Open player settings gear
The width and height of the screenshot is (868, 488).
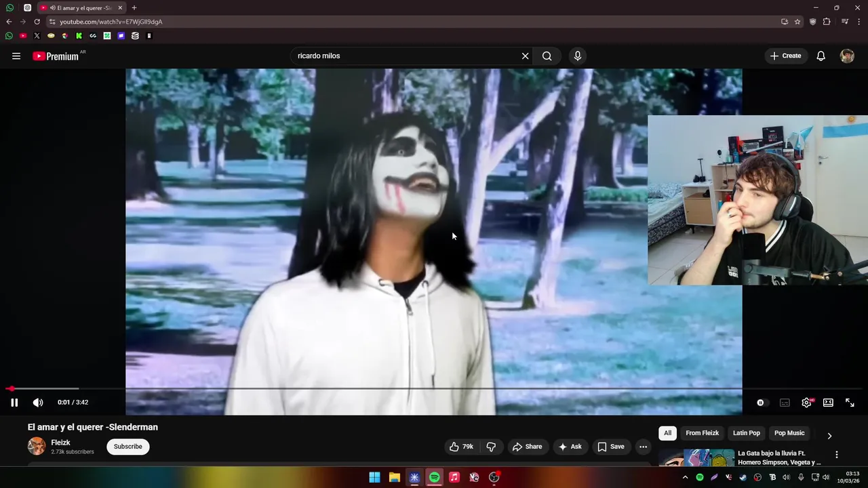[806, 403]
